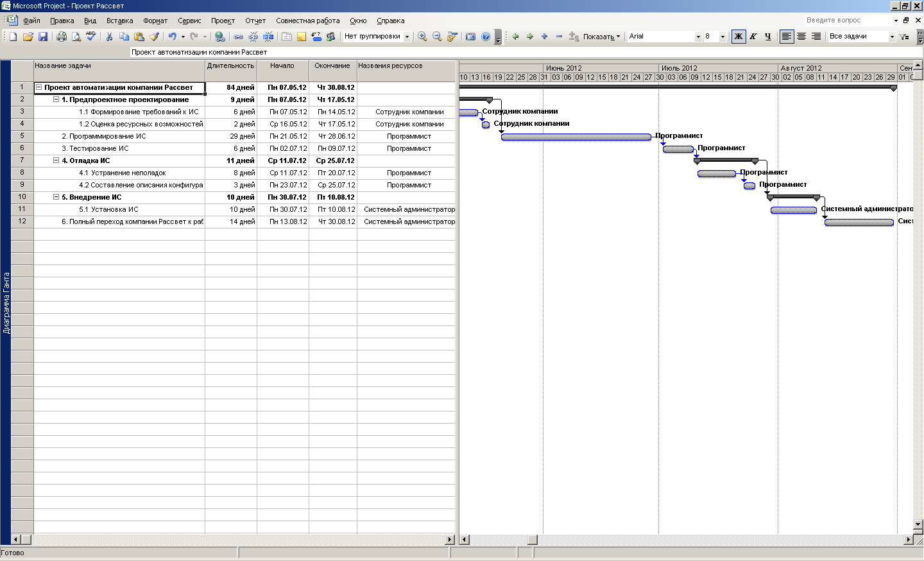Open the font size dropdown
Screen dimensions: 924x561
723,37
